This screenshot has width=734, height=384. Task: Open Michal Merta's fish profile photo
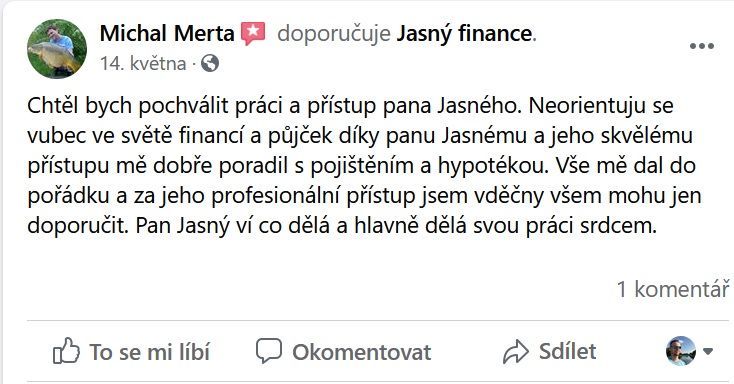pyautogui.click(x=57, y=49)
